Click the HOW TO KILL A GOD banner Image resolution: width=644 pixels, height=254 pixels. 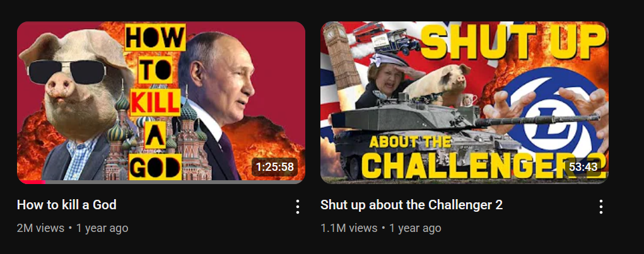[155, 101]
